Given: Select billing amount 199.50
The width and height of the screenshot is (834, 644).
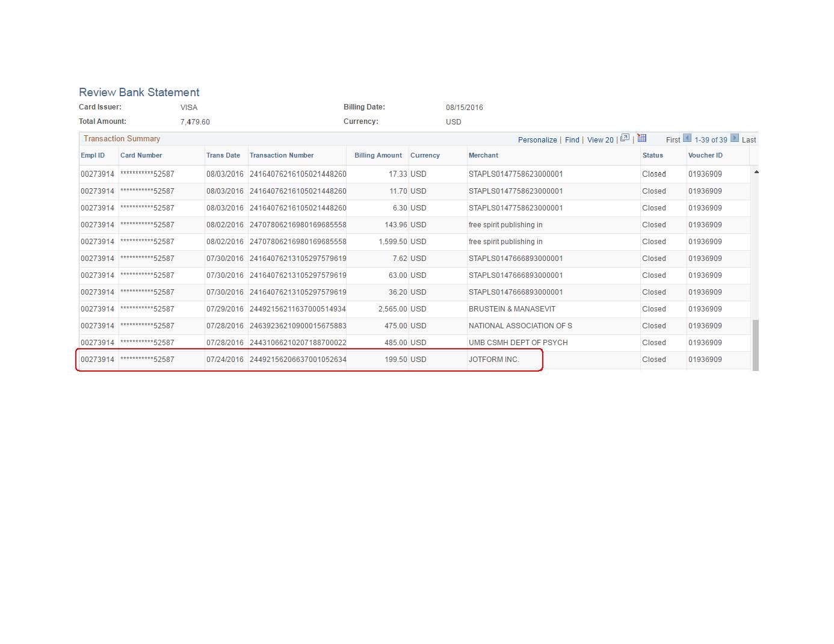Looking at the screenshot, I should (x=396, y=359).
